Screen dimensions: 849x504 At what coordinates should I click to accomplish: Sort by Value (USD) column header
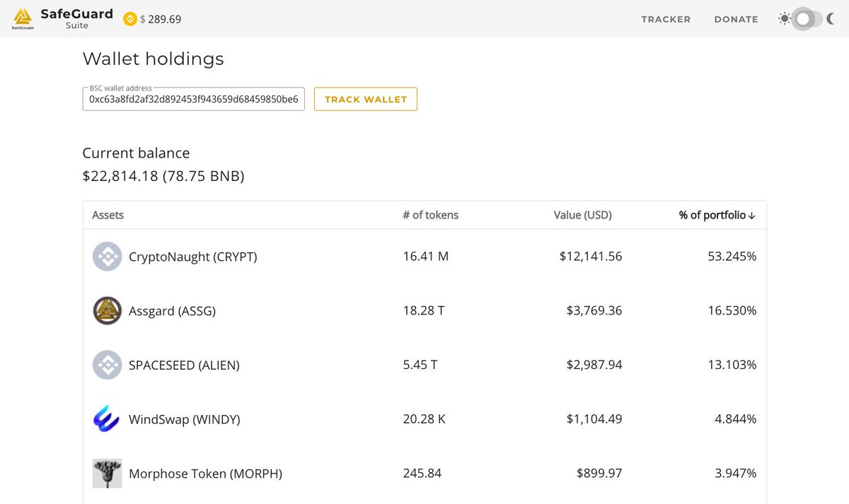click(x=583, y=215)
